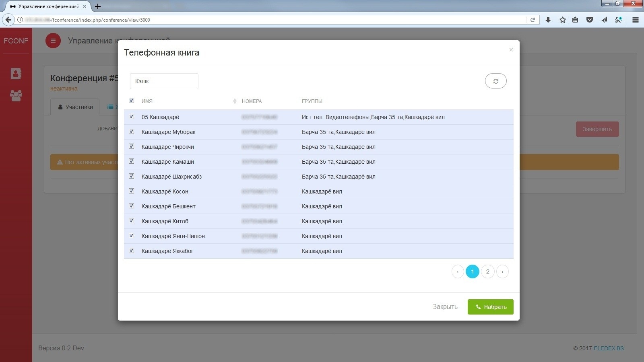Click the НОМЕРА column header
The height and width of the screenshot is (362, 644).
click(252, 101)
